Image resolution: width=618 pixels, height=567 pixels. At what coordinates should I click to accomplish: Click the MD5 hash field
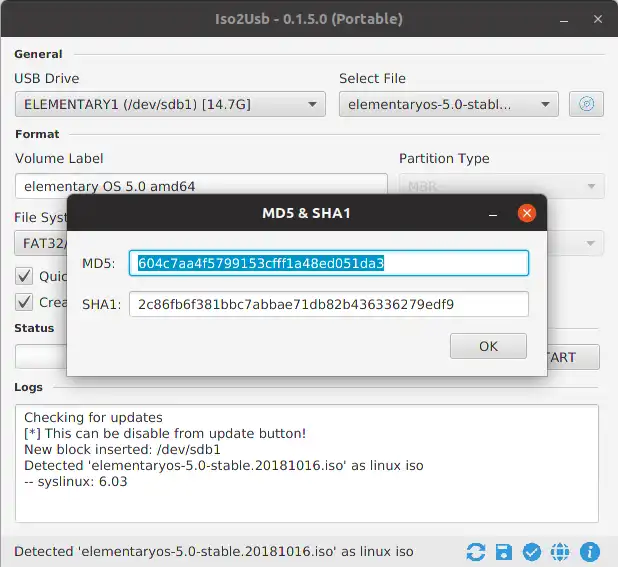[329, 263]
